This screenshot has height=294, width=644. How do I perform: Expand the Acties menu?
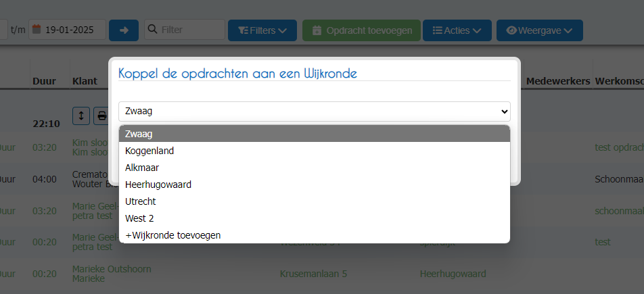[x=457, y=30]
